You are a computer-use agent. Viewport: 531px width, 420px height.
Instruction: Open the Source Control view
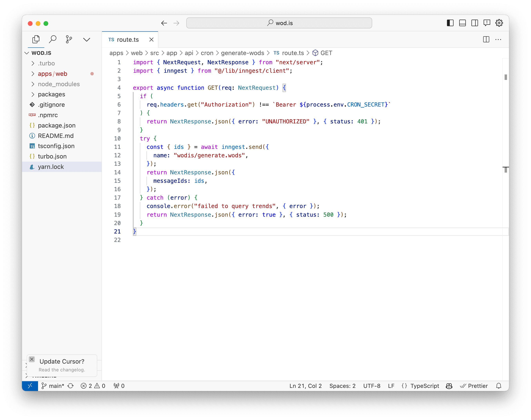(69, 39)
